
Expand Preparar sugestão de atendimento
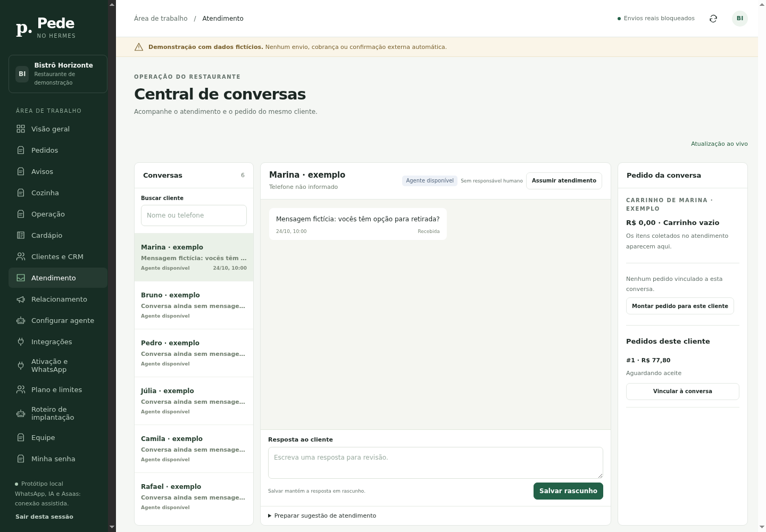(322, 516)
